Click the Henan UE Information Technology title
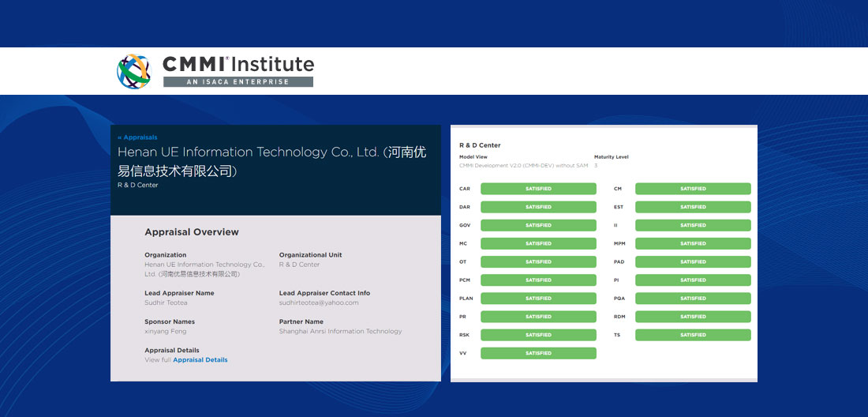 (271, 162)
